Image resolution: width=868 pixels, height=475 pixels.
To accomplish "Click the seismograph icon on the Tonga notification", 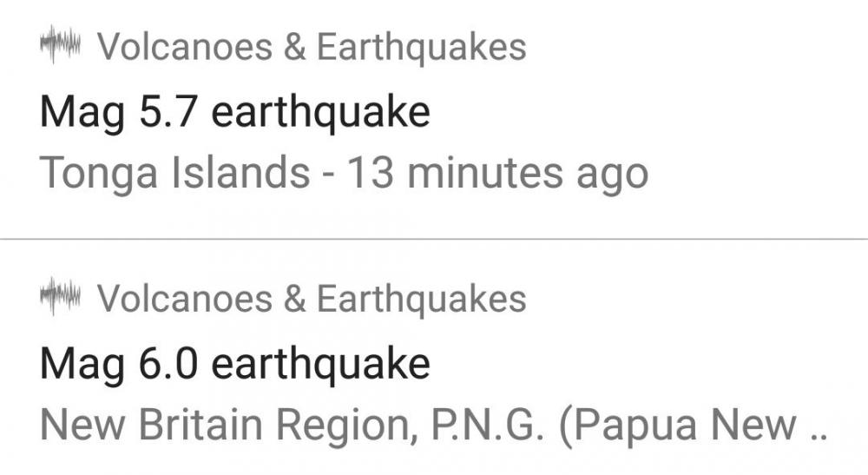I will pos(60,46).
